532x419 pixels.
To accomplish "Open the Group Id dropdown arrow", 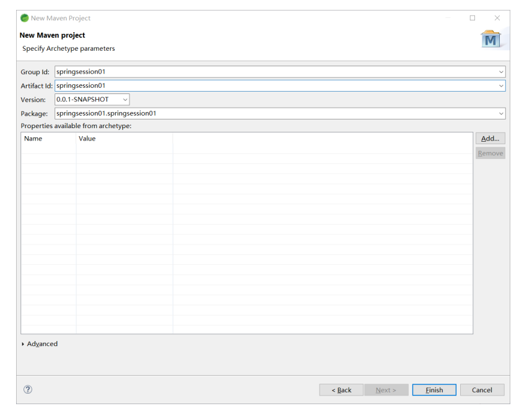I will pyautogui.click(x=501, y=72).
